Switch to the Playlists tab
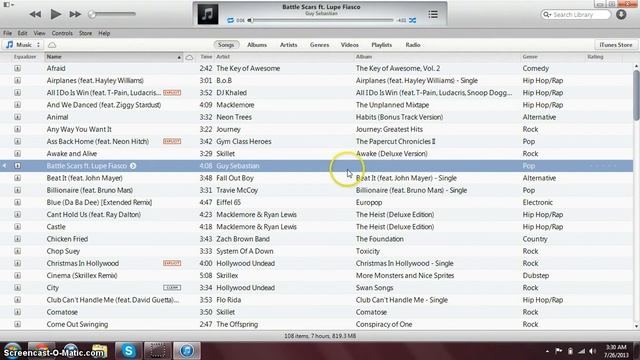 coord(381,45)
